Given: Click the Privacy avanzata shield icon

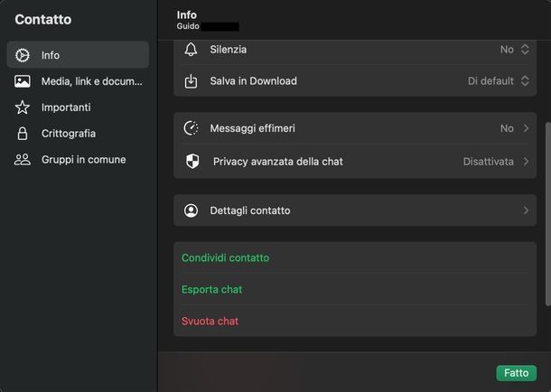Looking at the screenshot, I should 191,162.
